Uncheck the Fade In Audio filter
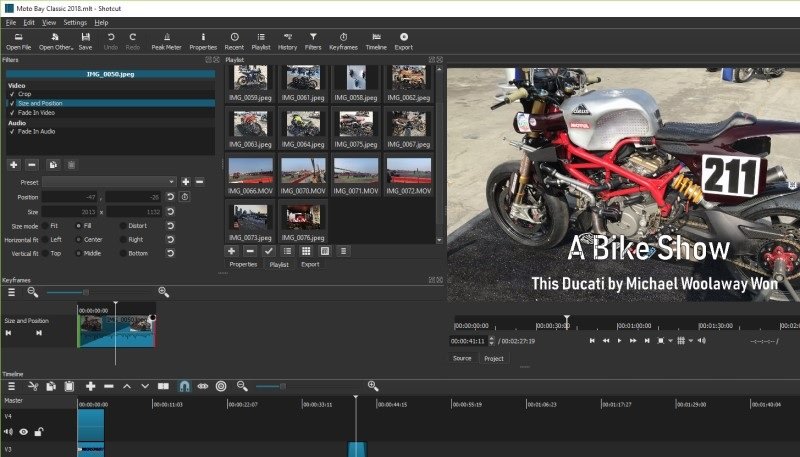 (12, 132)
